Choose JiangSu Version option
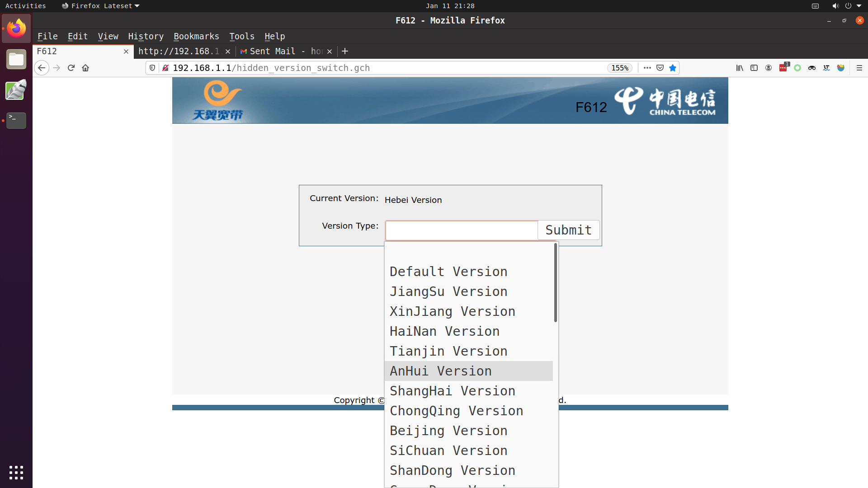The height and width of the screenshot is (488, 868). [x=469, y=291]
